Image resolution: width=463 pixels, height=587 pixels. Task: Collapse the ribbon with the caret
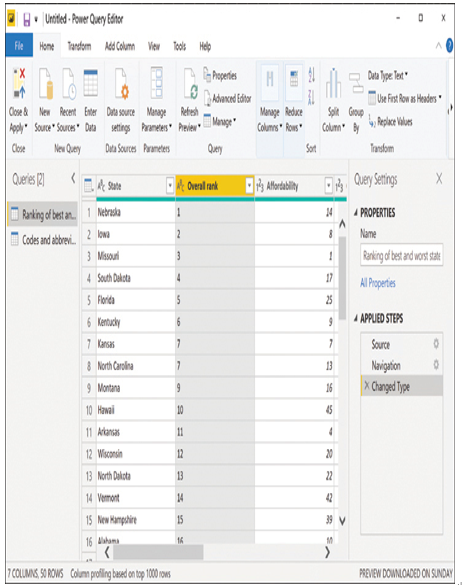click(x=438, y=46)
